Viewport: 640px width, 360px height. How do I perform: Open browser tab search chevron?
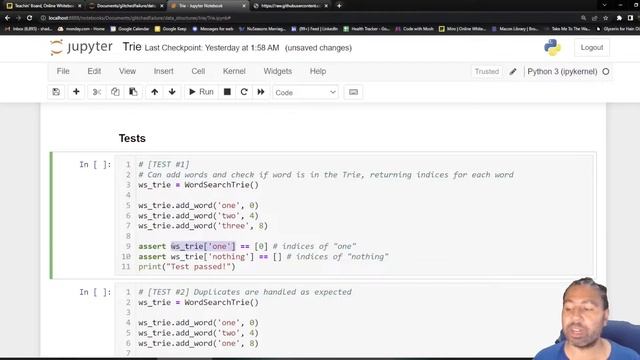[x=604, y=5]
